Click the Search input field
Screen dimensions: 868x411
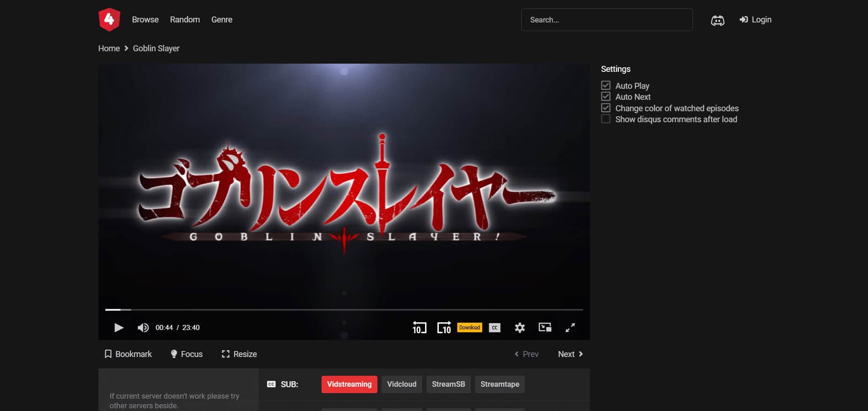(x=607, y=20)
